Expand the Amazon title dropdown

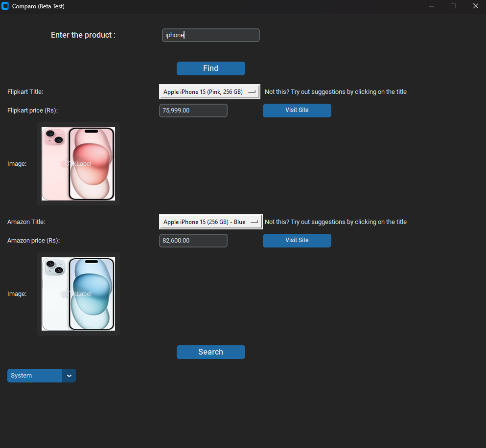[x=210, y=222]
